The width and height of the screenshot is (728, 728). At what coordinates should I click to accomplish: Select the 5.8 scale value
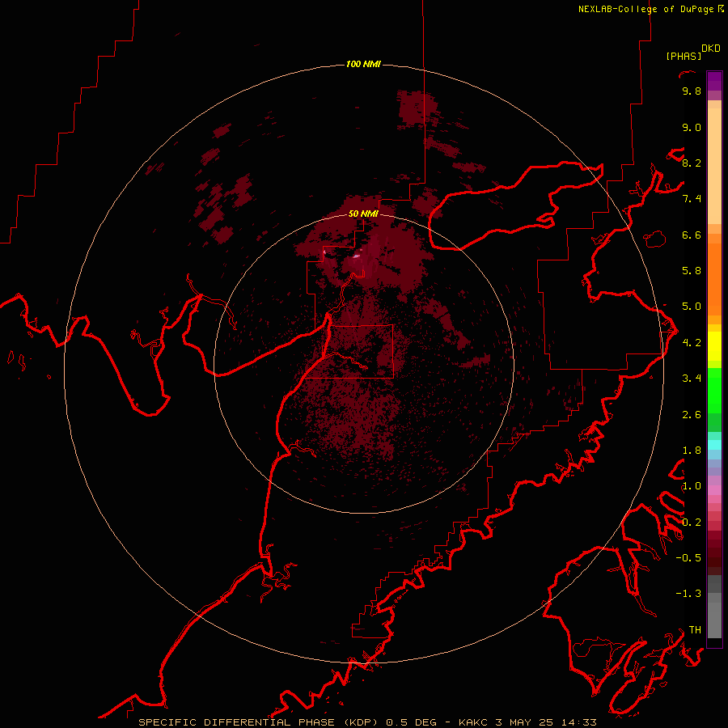692,271
